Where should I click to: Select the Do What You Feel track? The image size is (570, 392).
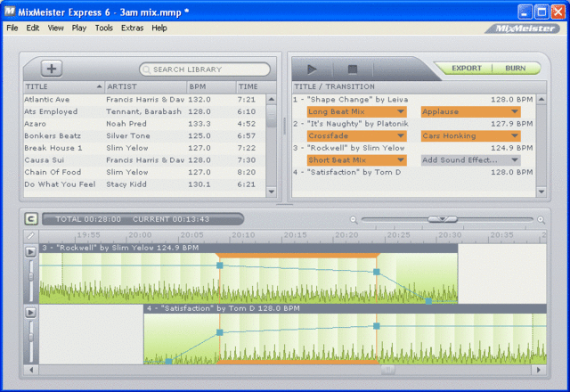pyautogui.click(x=144, y=184)
